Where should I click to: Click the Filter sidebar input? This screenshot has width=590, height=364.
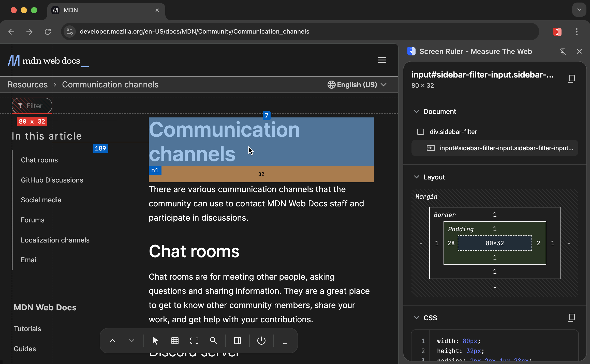pos(32,106)
